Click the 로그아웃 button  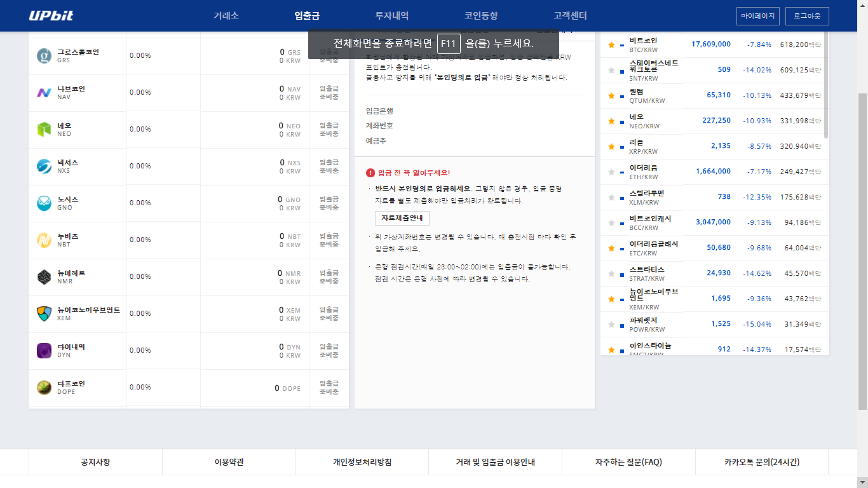(807, 16)
